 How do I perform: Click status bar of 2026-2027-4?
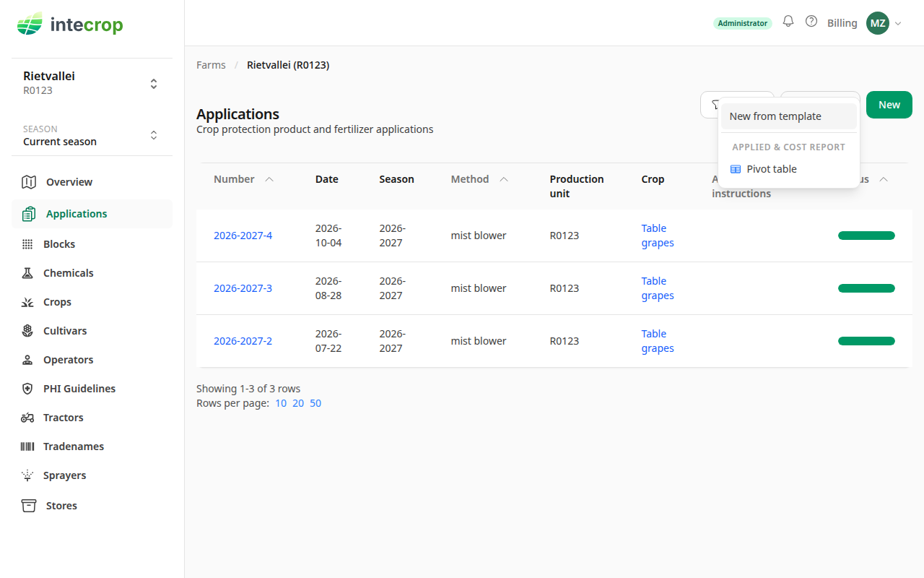point(866,236)
